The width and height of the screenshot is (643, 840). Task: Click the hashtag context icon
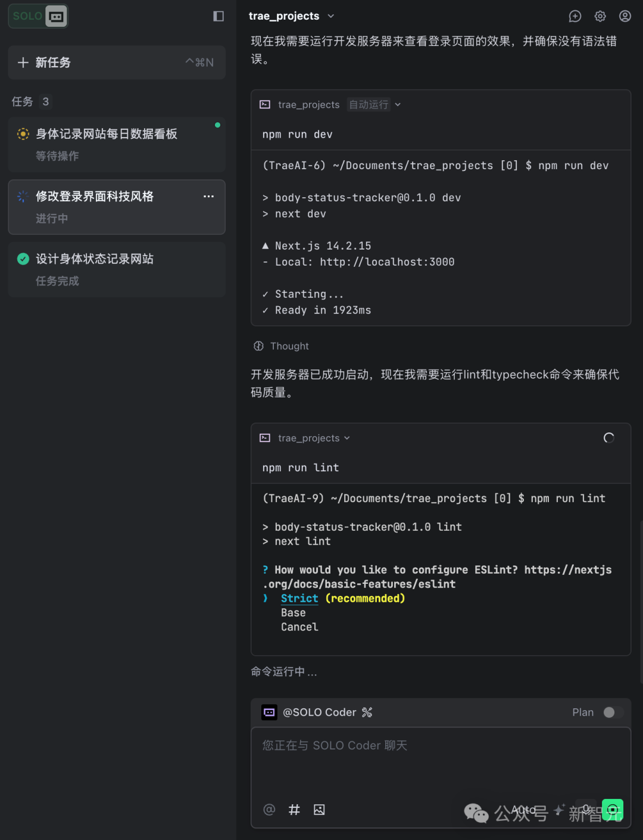294,810
